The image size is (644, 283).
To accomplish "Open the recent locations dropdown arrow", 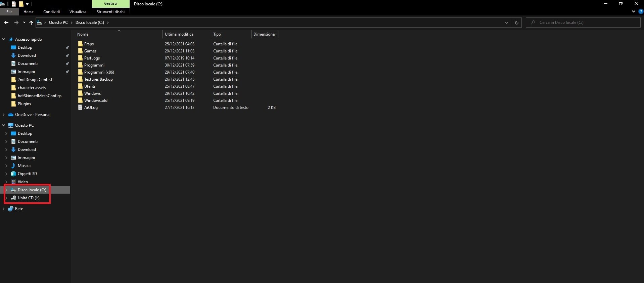I will (24, 23).
